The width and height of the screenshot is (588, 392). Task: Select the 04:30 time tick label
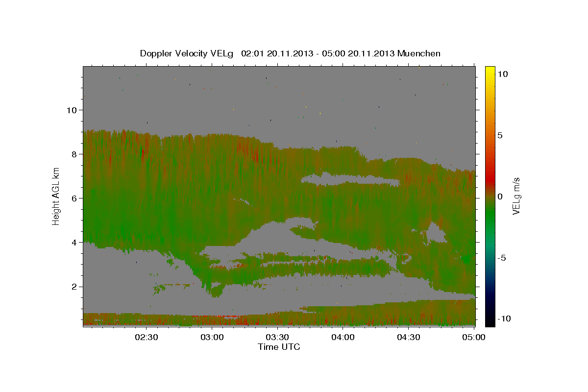click(409, 337)
